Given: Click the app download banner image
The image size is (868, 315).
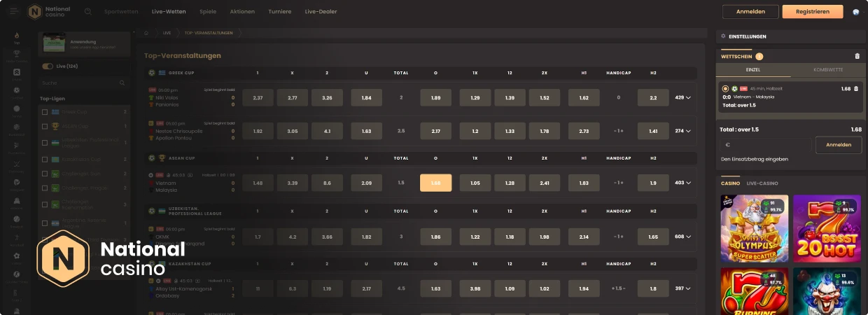Looking at the screenshot, I should coord(55,43).
